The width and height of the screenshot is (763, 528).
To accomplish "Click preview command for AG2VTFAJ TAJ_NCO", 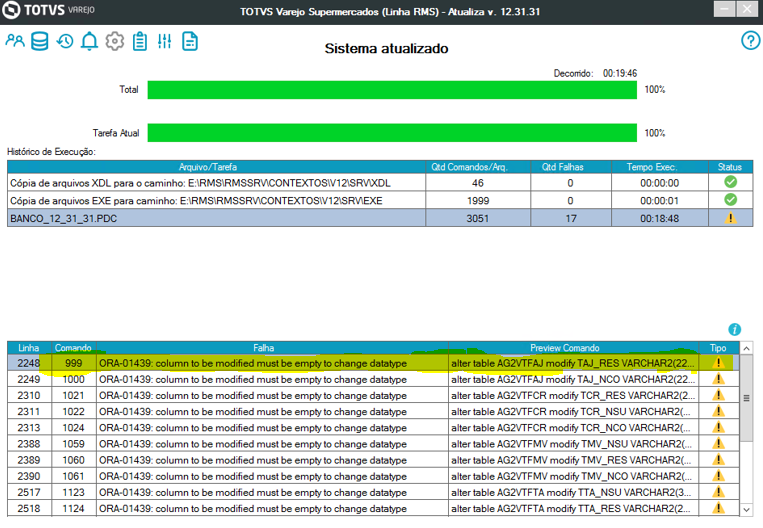I will pyautogui.click(x=573, y=379).
